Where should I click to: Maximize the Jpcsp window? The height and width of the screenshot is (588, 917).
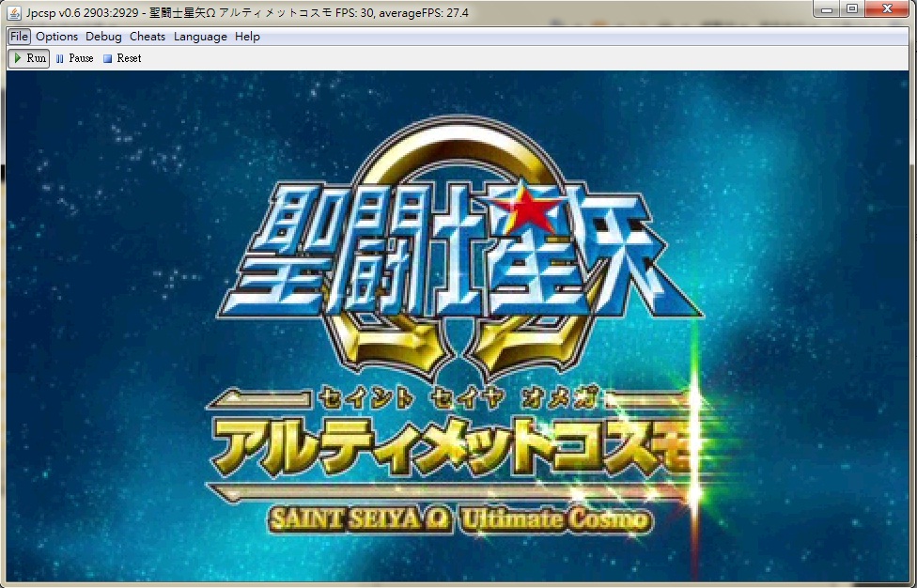[x=853, y=8]
